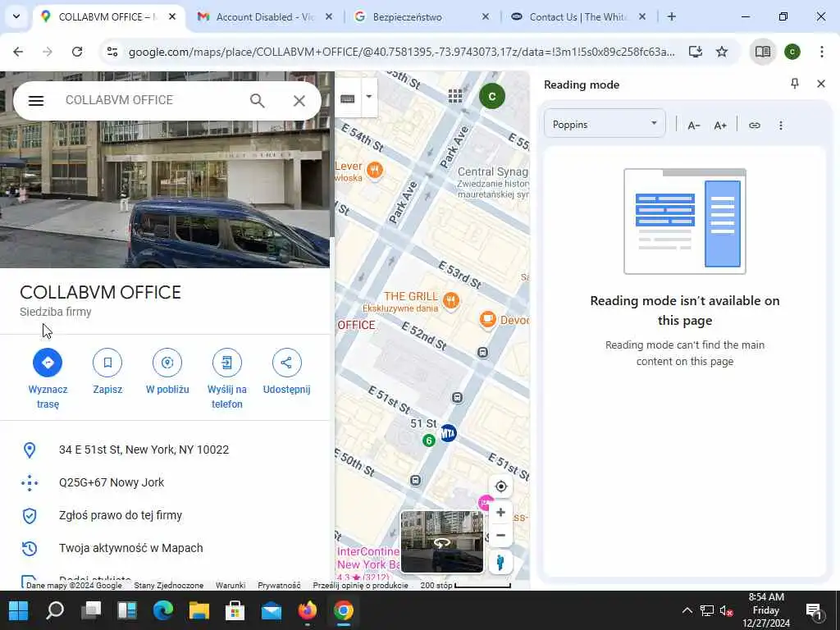Click the install app icon in address bar
Screen dimensions: 840x630
696,52
